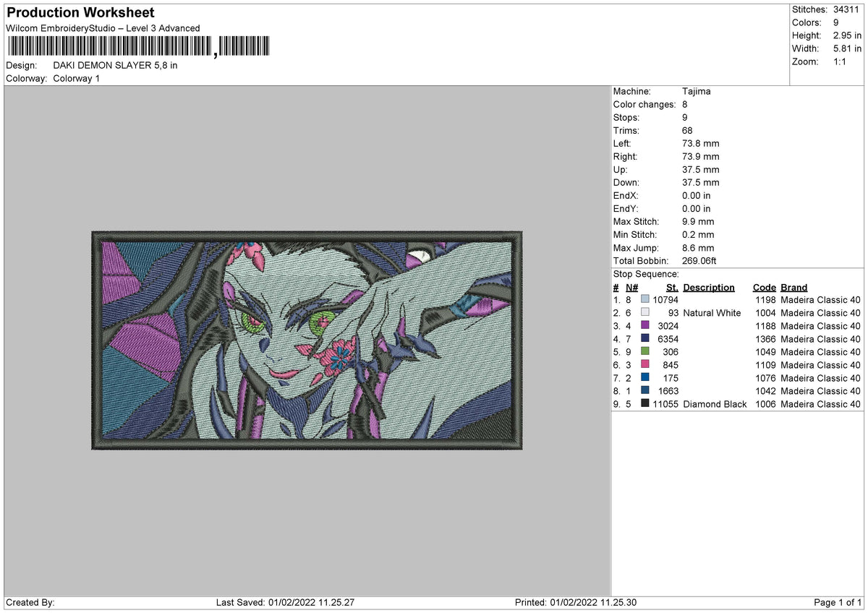Select pink color swatch for code 1109
The image size is (868, 613).
click(644, 364)
